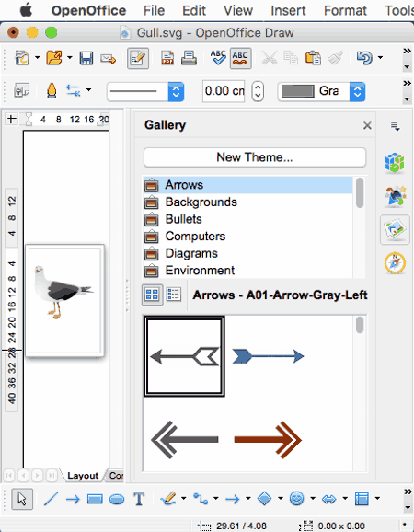Viewport: 414px width, 532px height.
Task: Click the Document as E-mail icon
Action: click(x=109, y=58)
